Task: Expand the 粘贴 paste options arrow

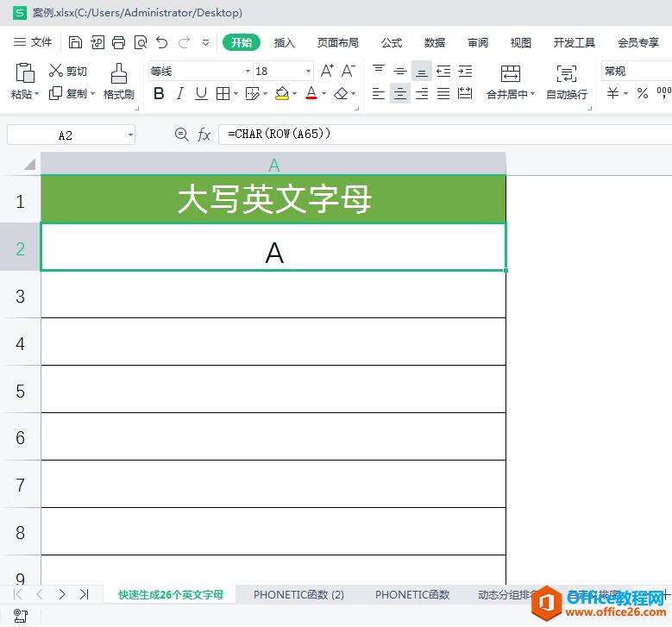Action: click(36, 93)
